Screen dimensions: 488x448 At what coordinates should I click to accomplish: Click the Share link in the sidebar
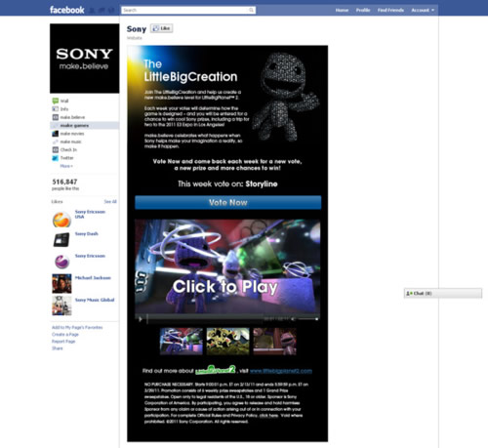click(x=58, y=348)
